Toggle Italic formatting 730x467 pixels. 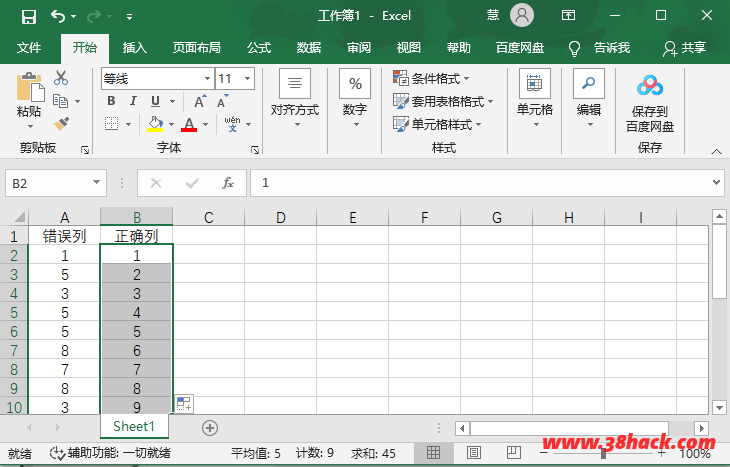tap(133, 101)
